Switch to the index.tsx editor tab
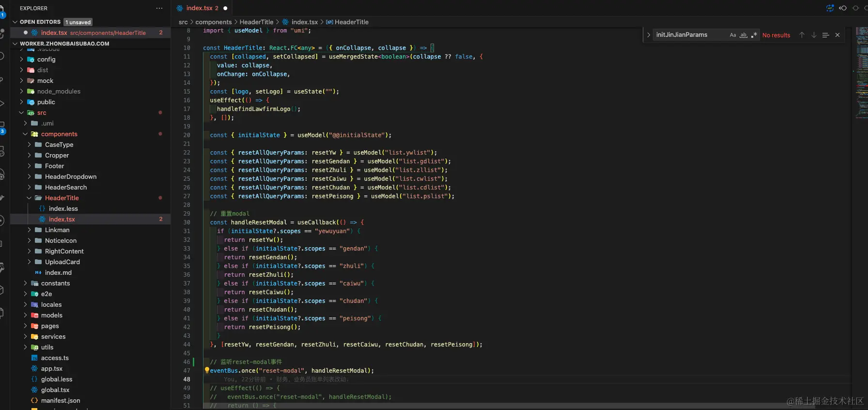The image size is (868, 410). [x=202, y=8]
